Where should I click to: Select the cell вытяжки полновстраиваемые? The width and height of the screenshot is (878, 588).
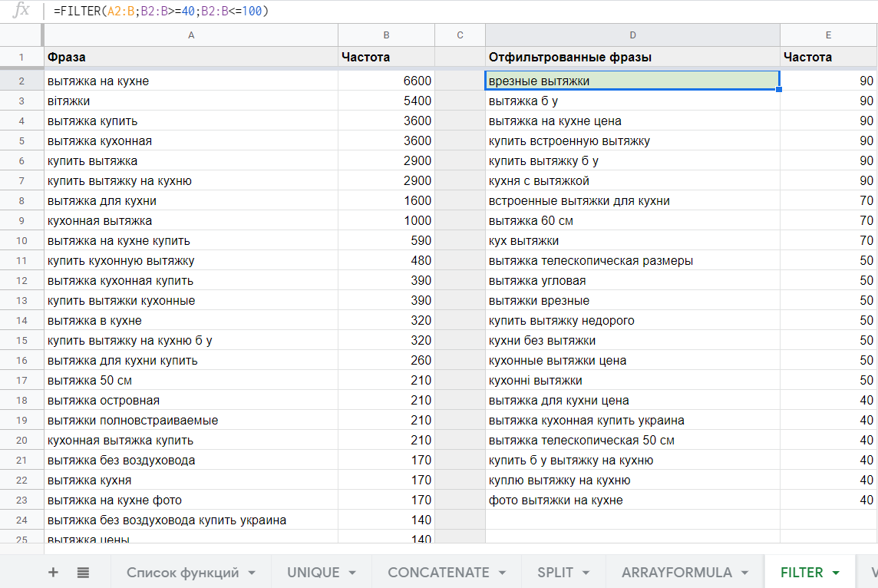191,421
